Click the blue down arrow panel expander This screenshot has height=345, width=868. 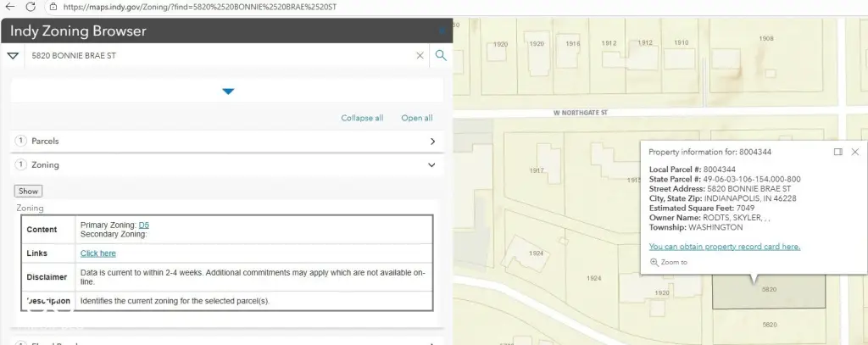pos(227,92)
